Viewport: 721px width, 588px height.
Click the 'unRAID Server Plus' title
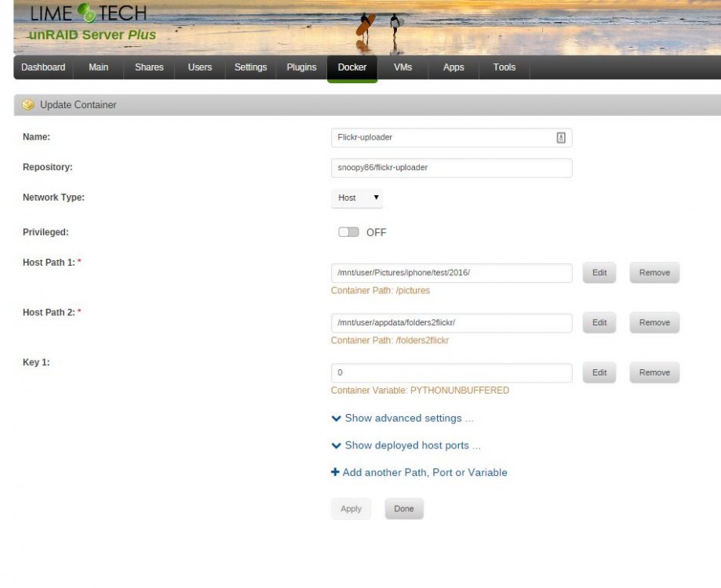coord(93,35)
